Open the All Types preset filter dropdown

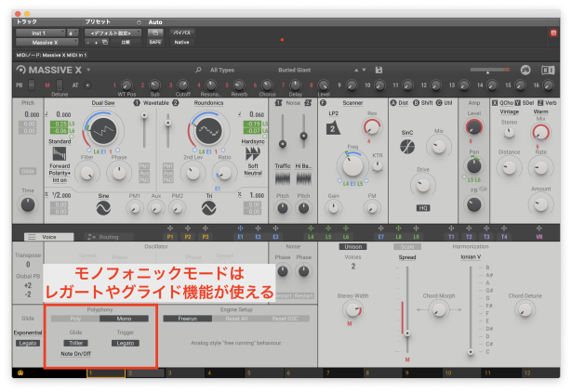pos(223,70)
